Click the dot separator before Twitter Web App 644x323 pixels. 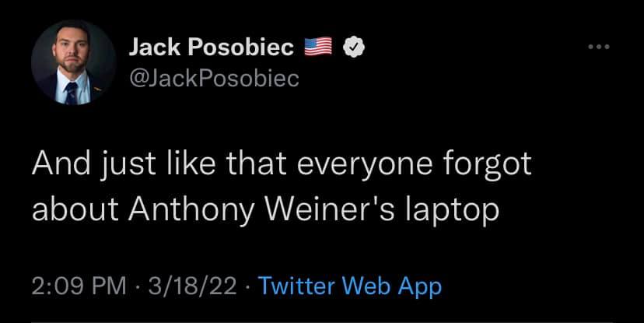[x=246, y=286]
